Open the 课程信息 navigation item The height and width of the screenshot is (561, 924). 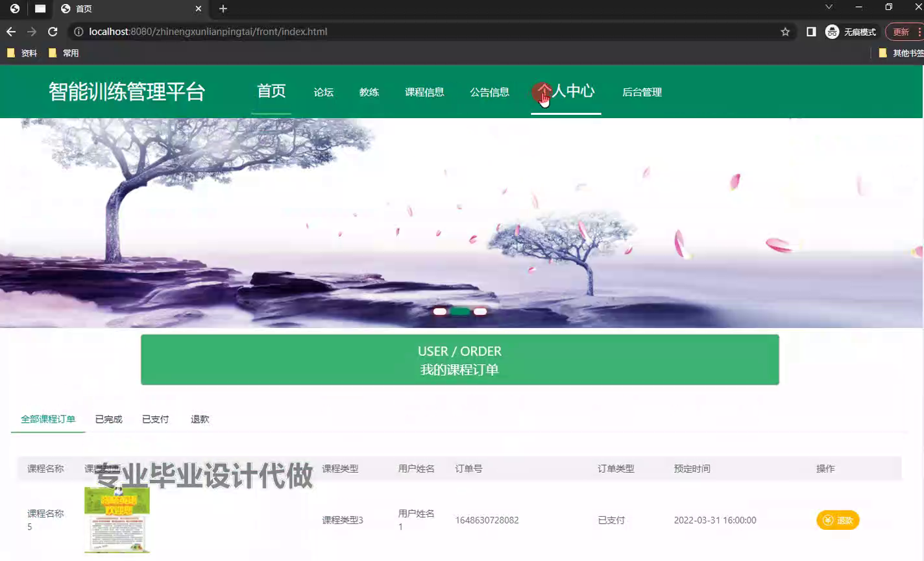(424, 92)
